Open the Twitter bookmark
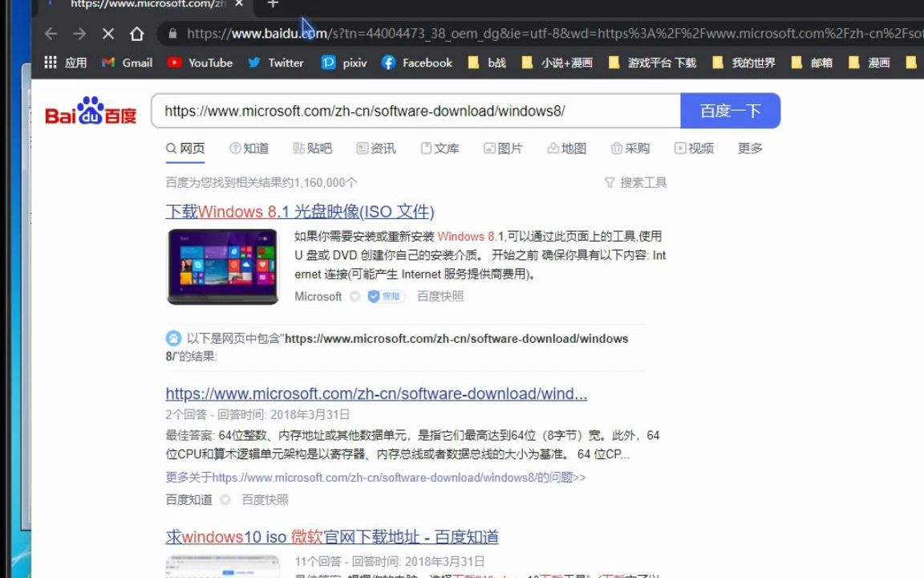This screenshot has height=578, width=924. [276, 63]
